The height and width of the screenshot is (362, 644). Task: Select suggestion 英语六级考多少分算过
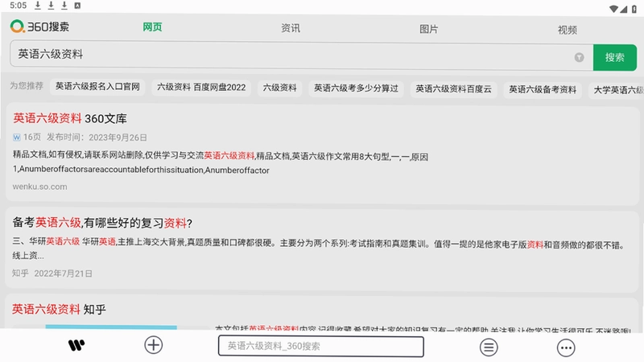(x=356, y=88)
